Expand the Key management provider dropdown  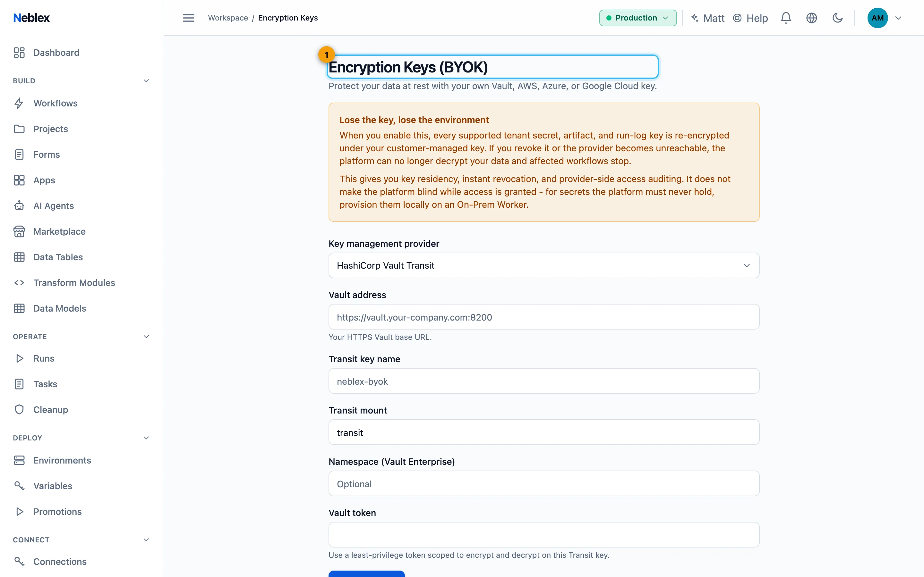(x=544, y=265)
